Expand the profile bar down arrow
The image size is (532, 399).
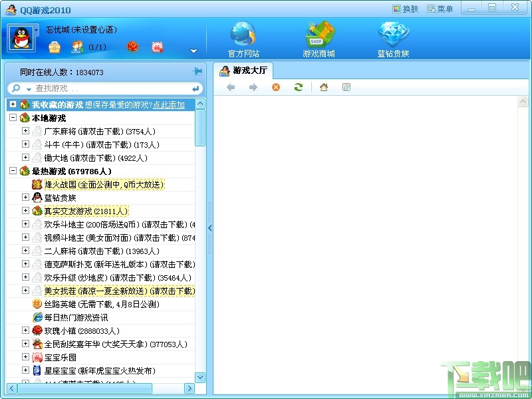[x=194, y=51]
